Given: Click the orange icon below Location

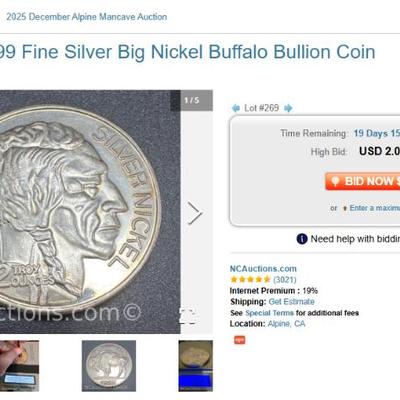Looking at the screenshot, I should (x=239, y=340).
